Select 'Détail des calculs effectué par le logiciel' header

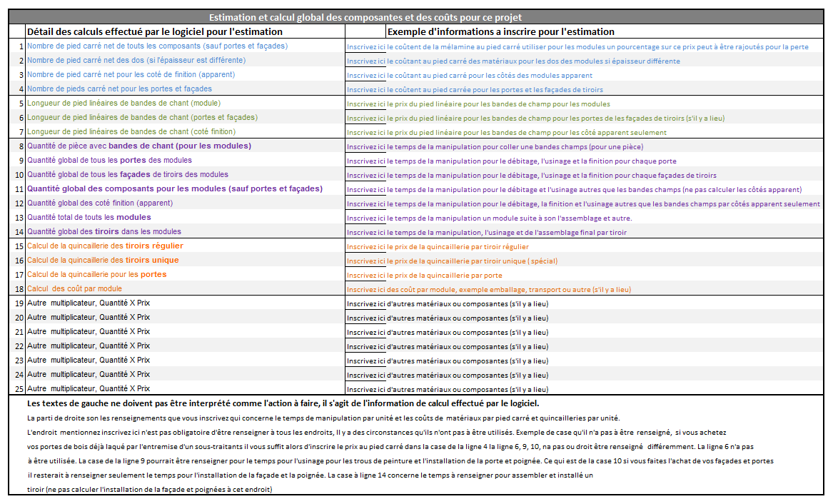(x=155, y=31)
